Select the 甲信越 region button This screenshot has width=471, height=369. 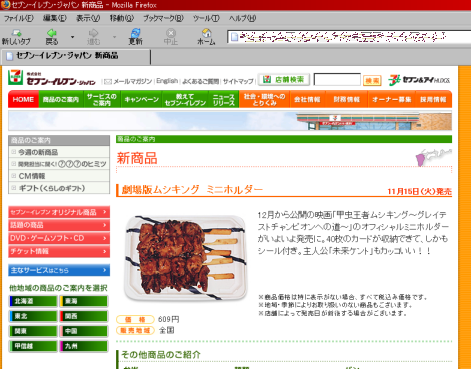click(x=33, y=346)
